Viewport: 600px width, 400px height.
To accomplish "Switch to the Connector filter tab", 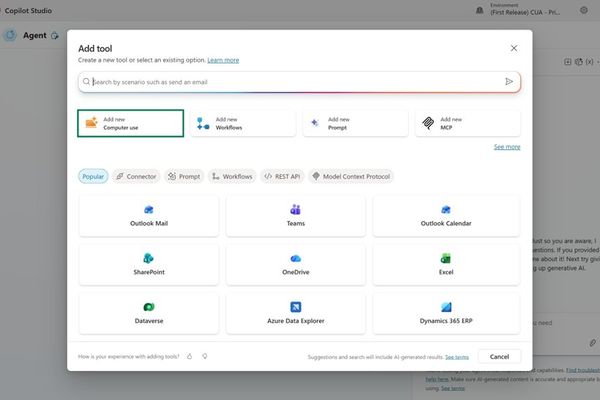I will (x=136, y=176).
